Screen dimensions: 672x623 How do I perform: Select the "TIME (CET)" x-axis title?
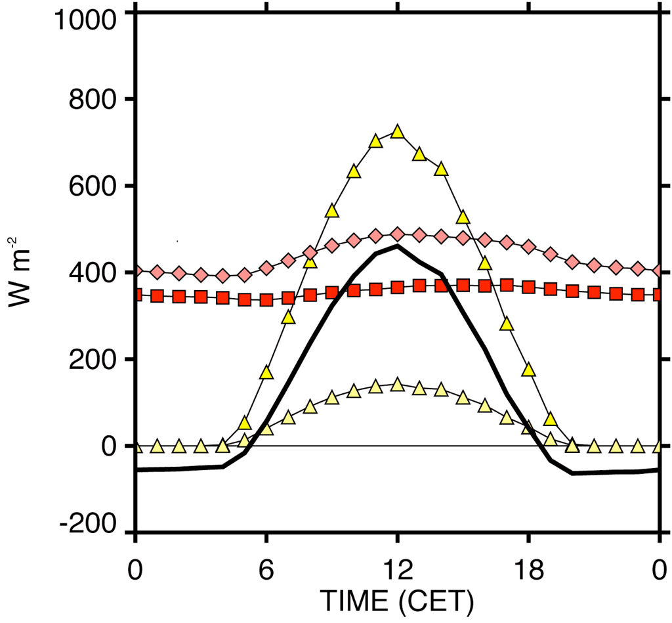(x=396, y=601)
